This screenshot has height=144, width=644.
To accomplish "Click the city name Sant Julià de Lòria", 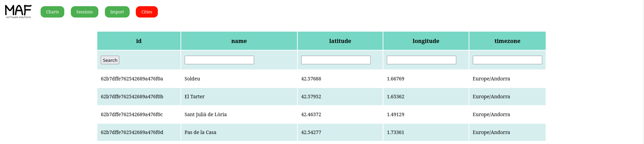I will pos(206,114).
